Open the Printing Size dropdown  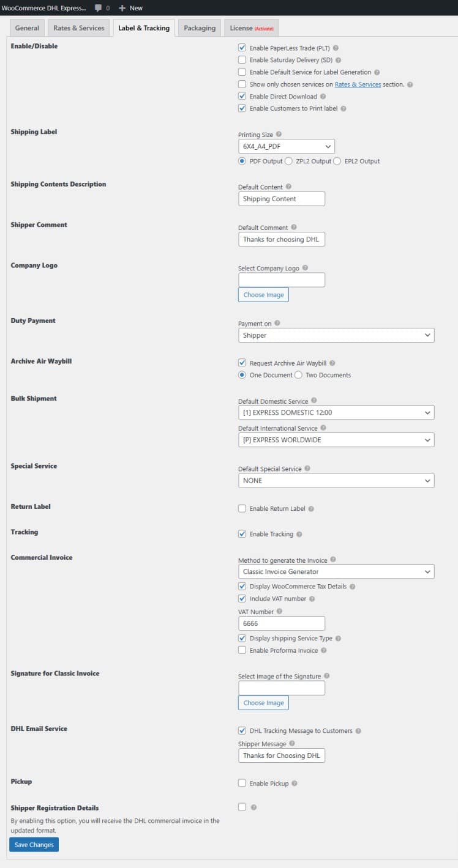(x=287, y=147)
